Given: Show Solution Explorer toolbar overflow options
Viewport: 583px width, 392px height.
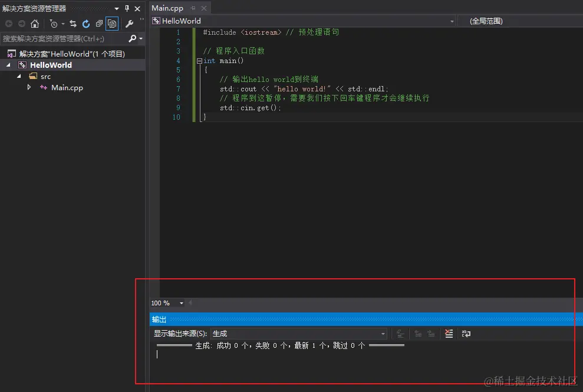Looking at the screenshot, I should (x=141, y=19).
